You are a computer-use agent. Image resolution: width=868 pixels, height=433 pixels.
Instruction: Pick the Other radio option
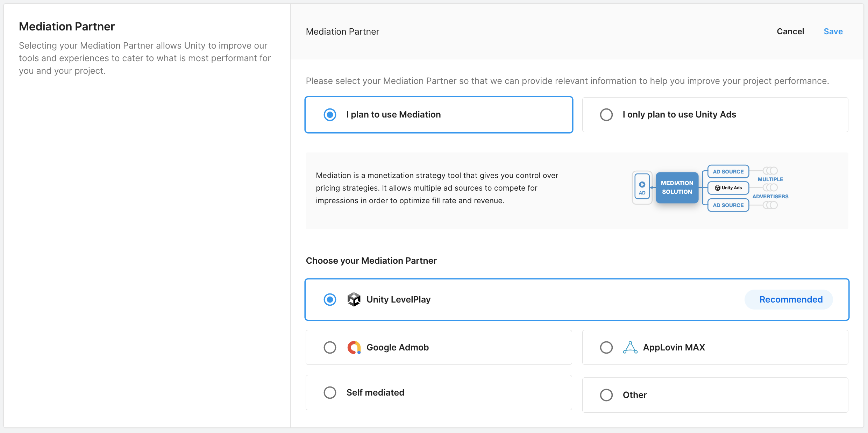[606, 395]
